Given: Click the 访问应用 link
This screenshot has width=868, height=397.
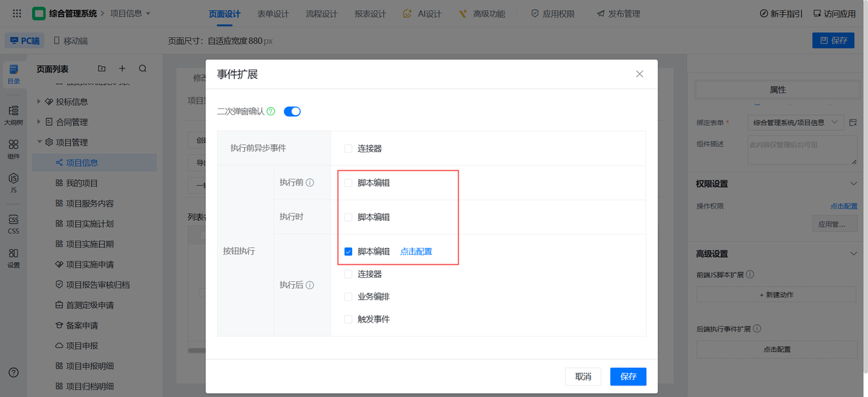Looking at the screenshot, I should 834,14.
